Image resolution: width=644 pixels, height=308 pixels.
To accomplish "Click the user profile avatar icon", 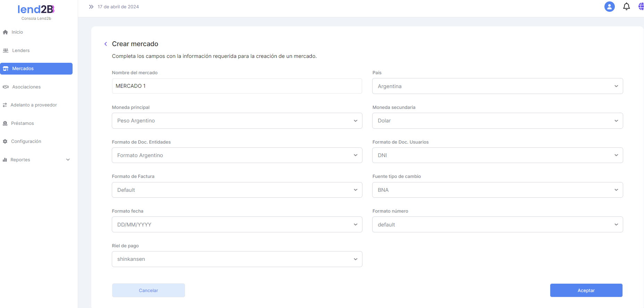I will click(609, 7).
